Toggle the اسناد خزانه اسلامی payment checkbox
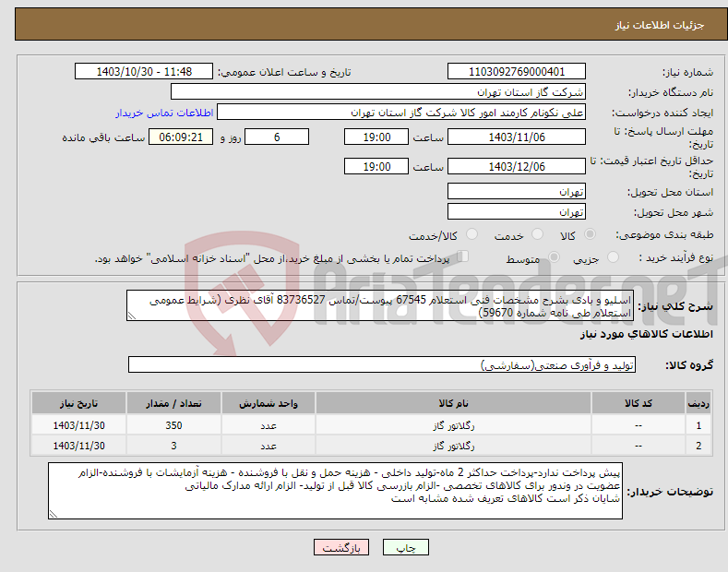Image resolution: width=728 pixels, height=572 pixels. [462, 256]
